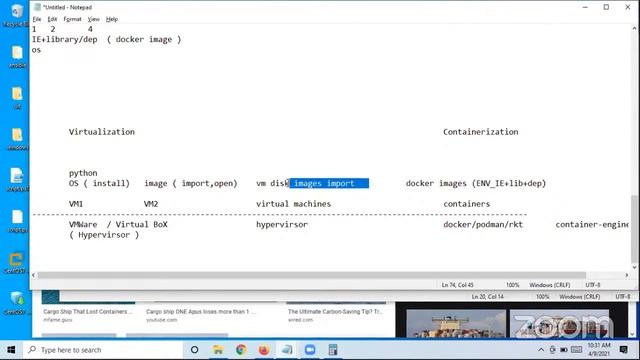Click the word 'Virtualization'
640x360 pixels.
point(102,132)
